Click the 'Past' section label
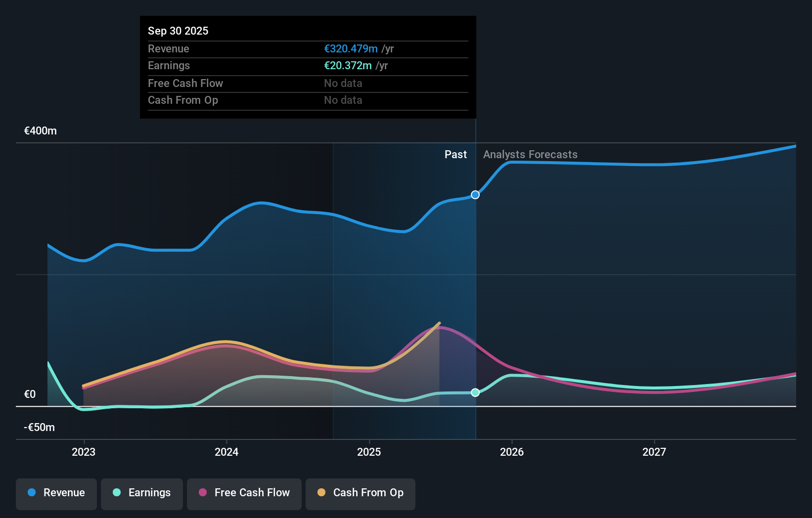The image size is (812, 518). [x=455, y=155]
